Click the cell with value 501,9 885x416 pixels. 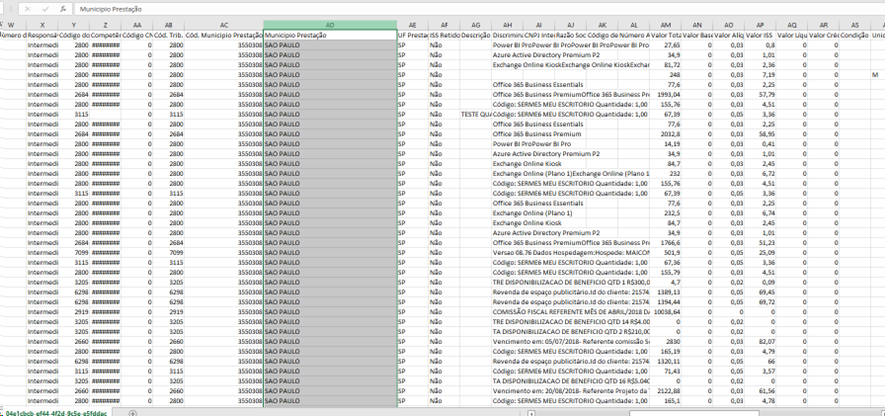click(665, 252)
